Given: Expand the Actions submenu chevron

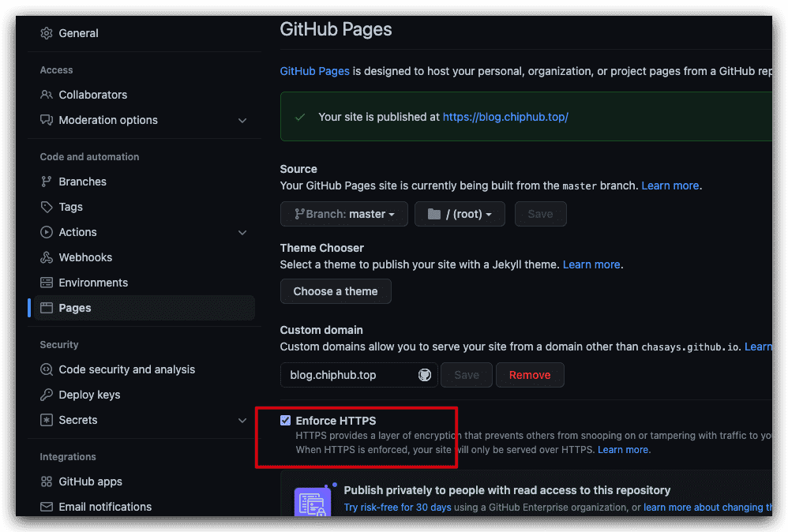Looking at the screenshot, I should [242, 233].
